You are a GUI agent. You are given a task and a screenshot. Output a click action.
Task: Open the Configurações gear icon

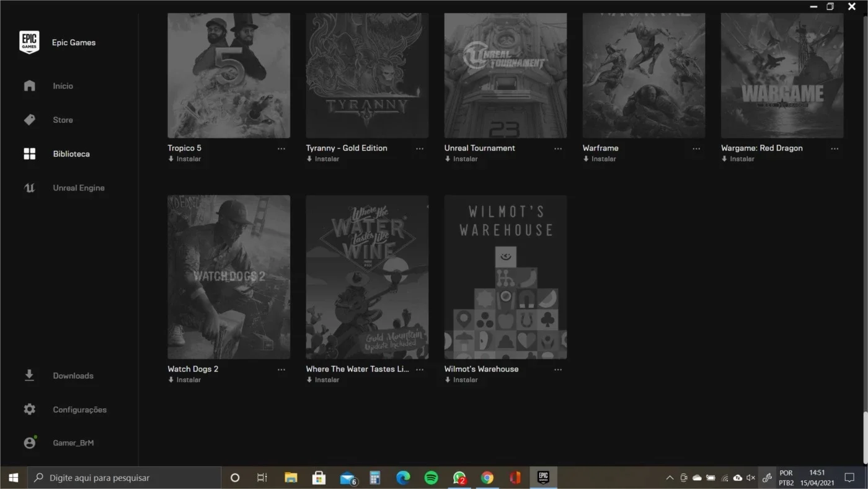[x=29, y=410]
